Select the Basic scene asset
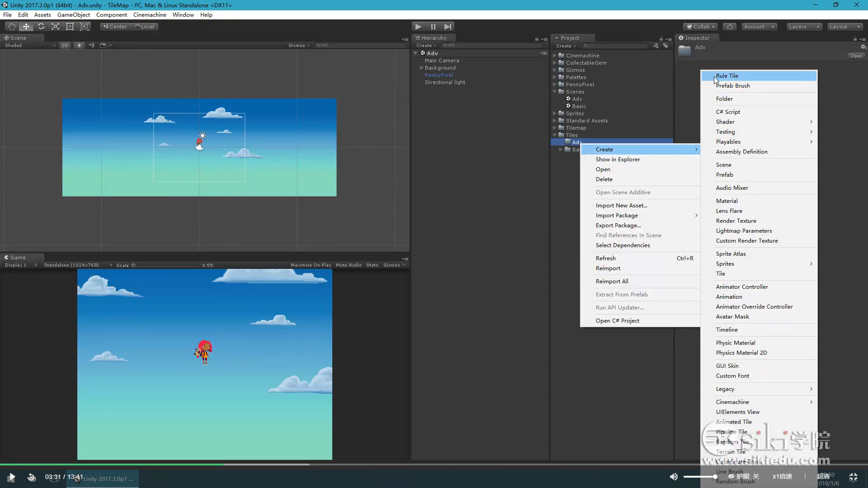Viewport: 868px width, 488px height. (x=579, y=106)
